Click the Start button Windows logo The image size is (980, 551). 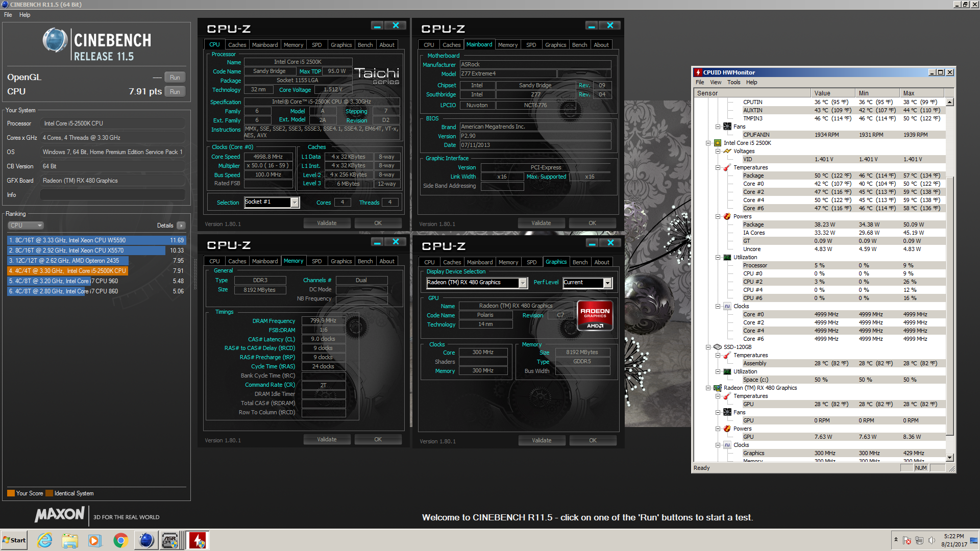pos(6,540)
